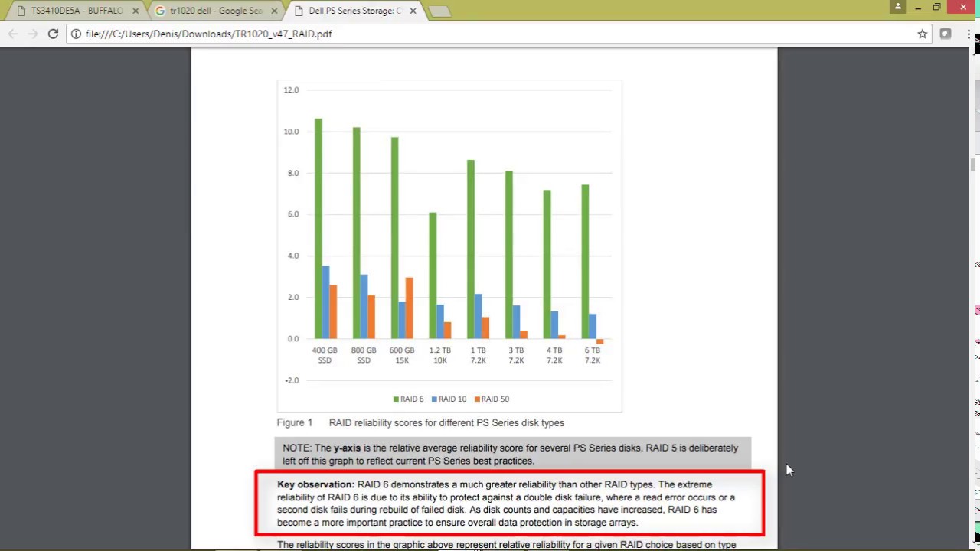Click the RAID 50 orange legend swatch
The height and width of the screenshot is (551, 980).
(x=477, y=399)
